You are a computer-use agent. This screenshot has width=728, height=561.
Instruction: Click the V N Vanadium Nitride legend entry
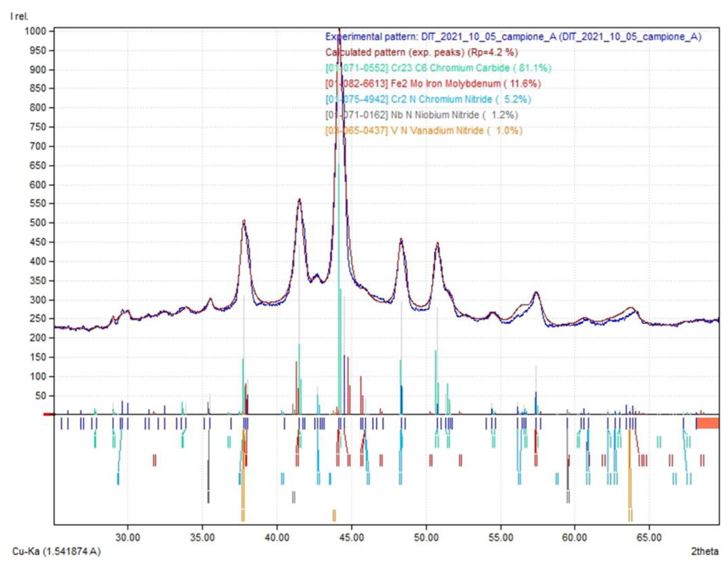pyautogui.click(x=424, y=131)
